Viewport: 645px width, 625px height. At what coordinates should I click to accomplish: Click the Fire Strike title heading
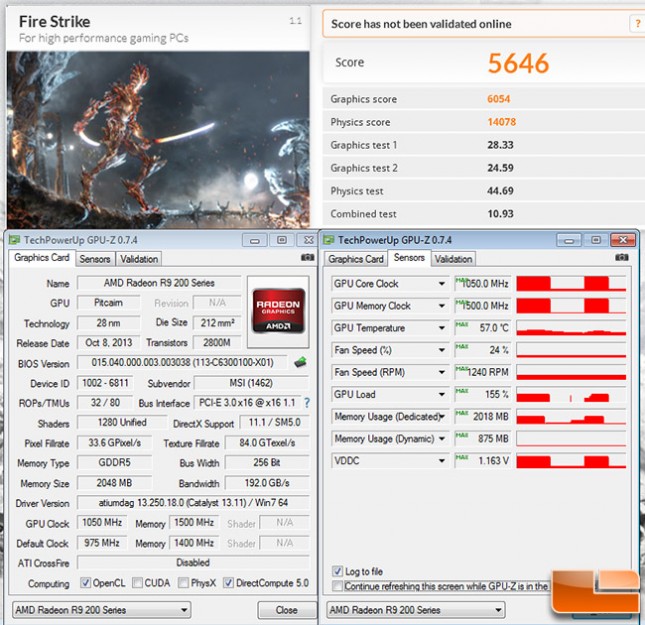[54, 21]
